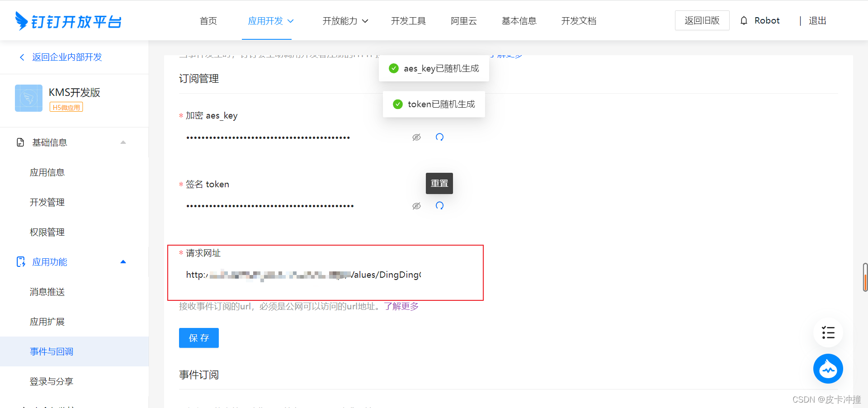
Task: Click the 请求网址 URL input field
Action: pyautogui.click(x=303, y=275)
